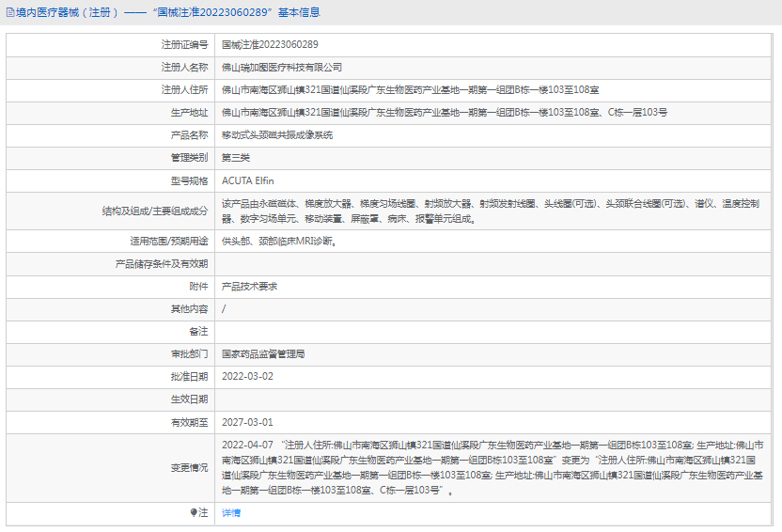782x532 pixels.
Task: Click the 注 label in the last row
Action: [203, 512]
